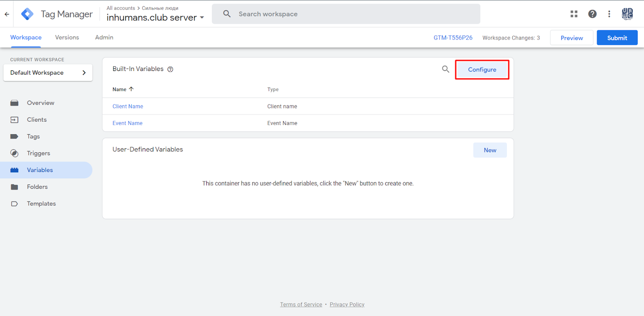Open Templates in the sidebar
This screenshot has width=644, height=316.
(x=41, y=204)
